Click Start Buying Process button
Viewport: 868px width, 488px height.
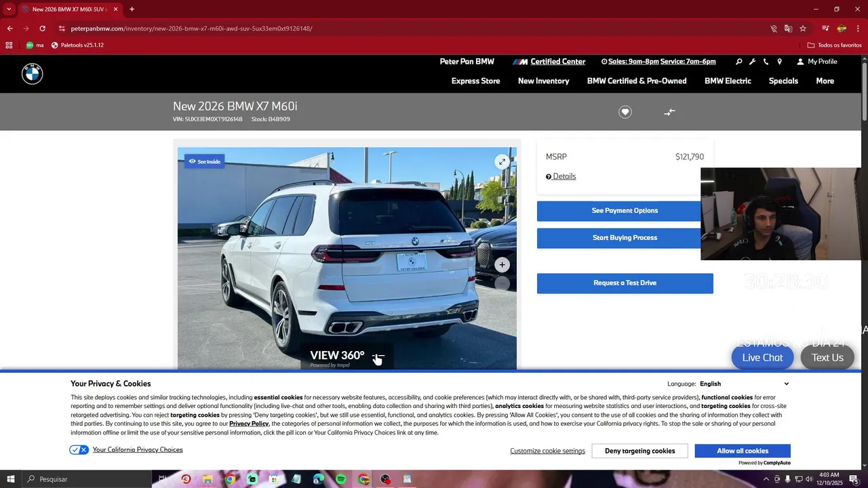click(x=625, y=238)
